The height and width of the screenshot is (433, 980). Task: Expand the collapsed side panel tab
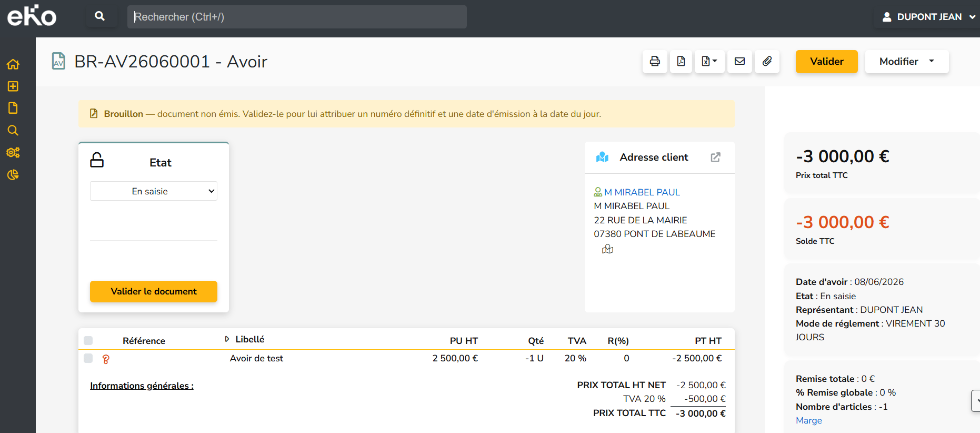click(x=976, y=401)
